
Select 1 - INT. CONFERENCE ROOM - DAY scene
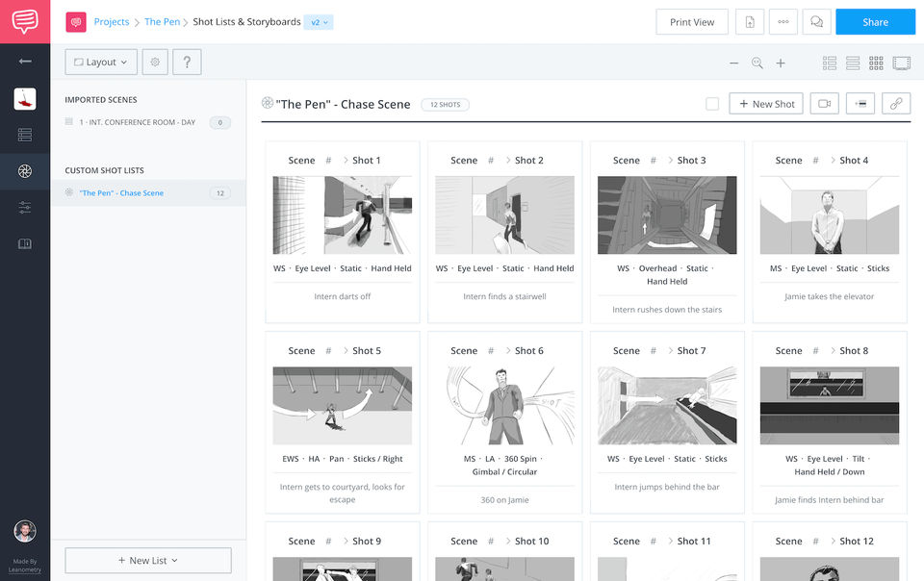click(x=148, y=122)
